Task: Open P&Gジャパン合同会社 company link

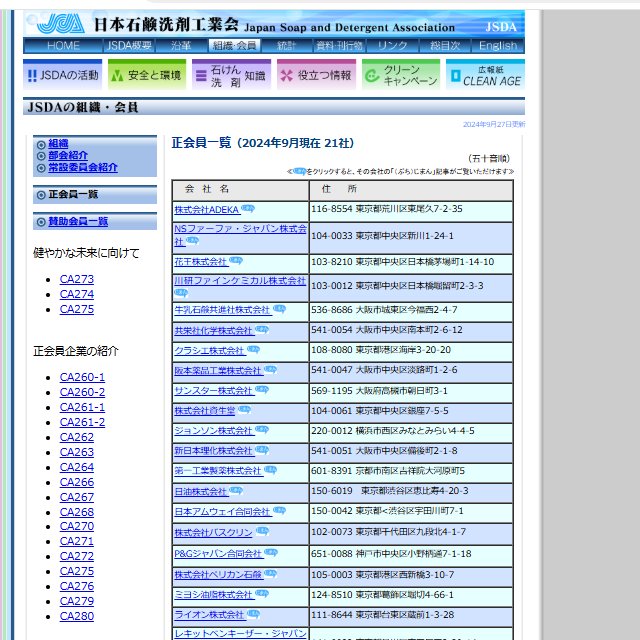Action: 218,554
